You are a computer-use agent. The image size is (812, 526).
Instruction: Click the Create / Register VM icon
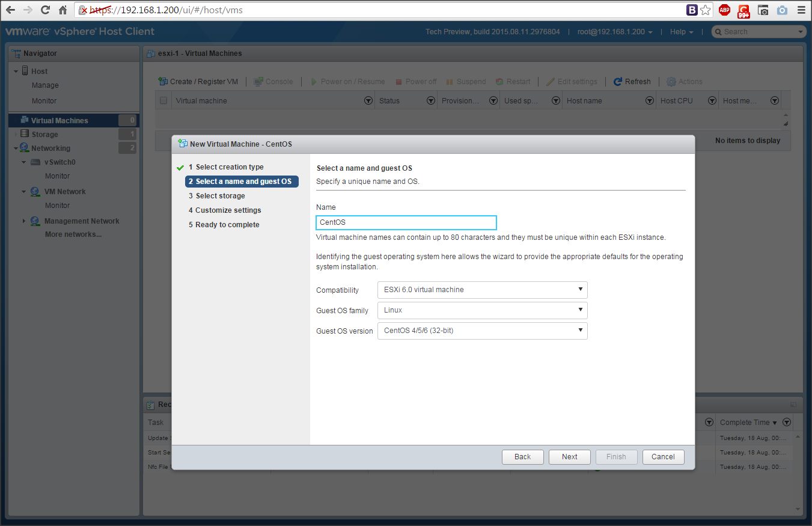(x=163, y=82)
